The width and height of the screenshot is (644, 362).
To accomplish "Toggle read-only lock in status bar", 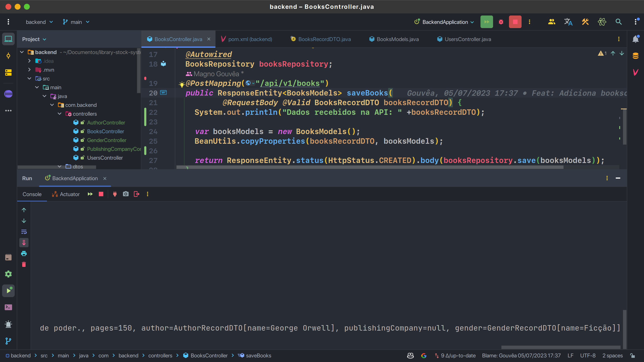I will pos(632,356).
